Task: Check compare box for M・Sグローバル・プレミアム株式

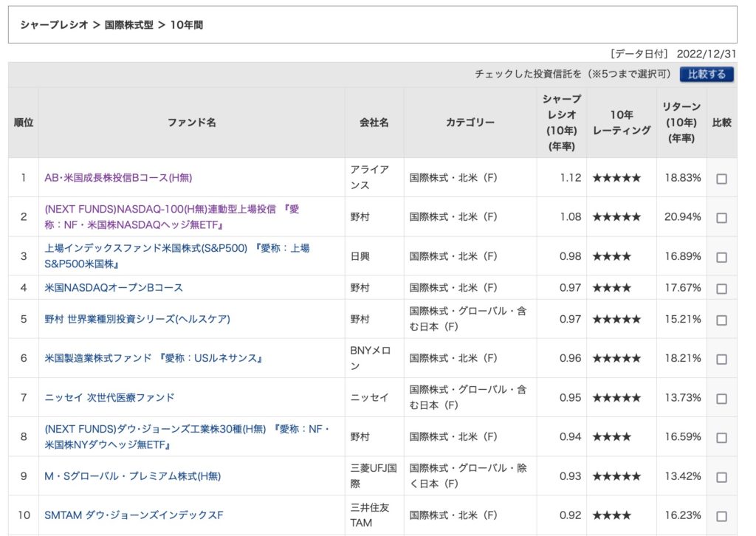Action: tap(721, 476)
